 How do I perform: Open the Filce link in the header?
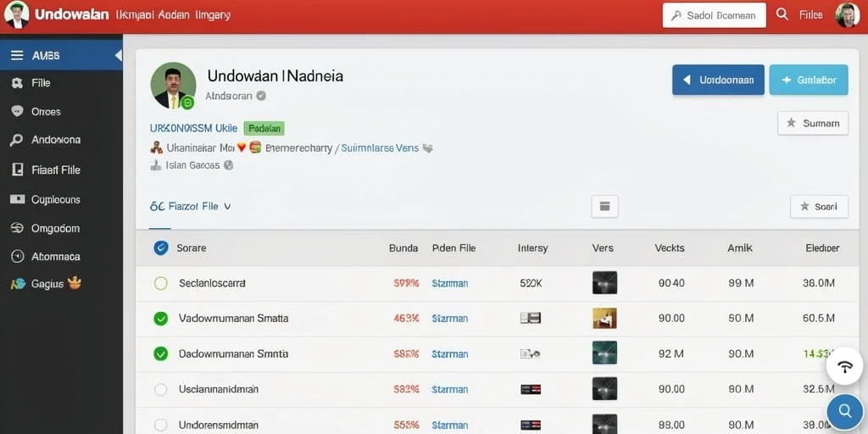coord(811,15)
